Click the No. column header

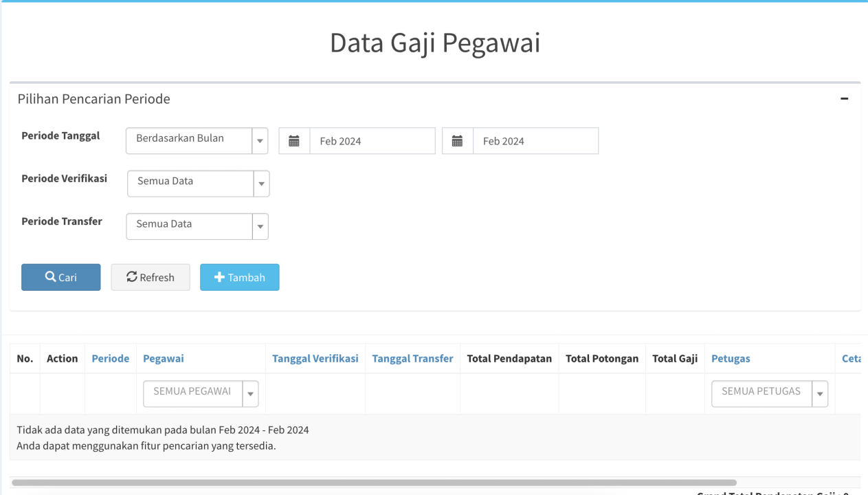[x=25, y=358]
